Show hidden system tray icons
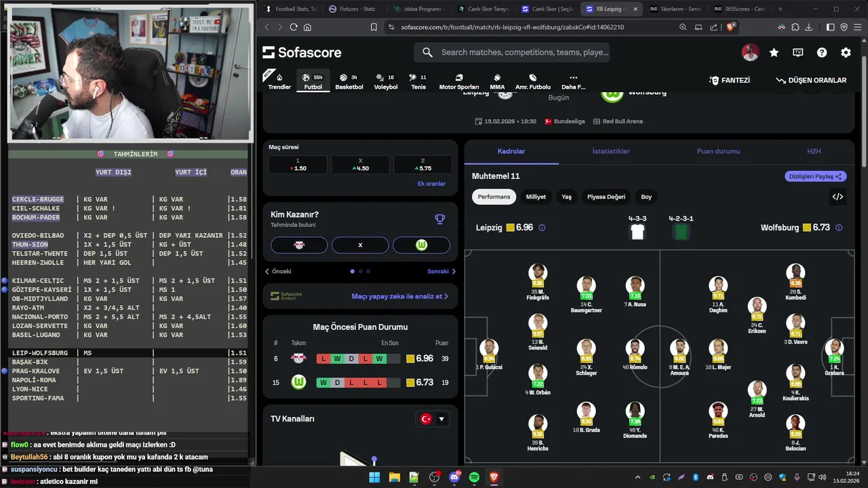Screen dimensions: 868x488 coord(637,477)
